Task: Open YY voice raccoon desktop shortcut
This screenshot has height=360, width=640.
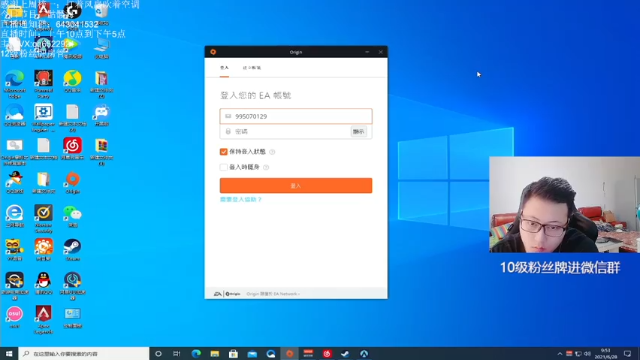Action: 15,249
